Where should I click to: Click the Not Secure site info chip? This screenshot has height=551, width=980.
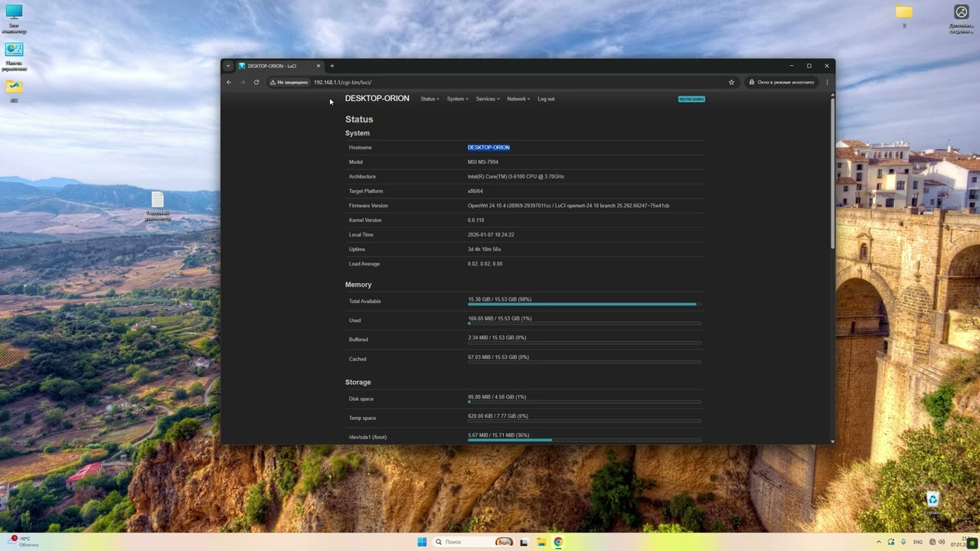289,83
